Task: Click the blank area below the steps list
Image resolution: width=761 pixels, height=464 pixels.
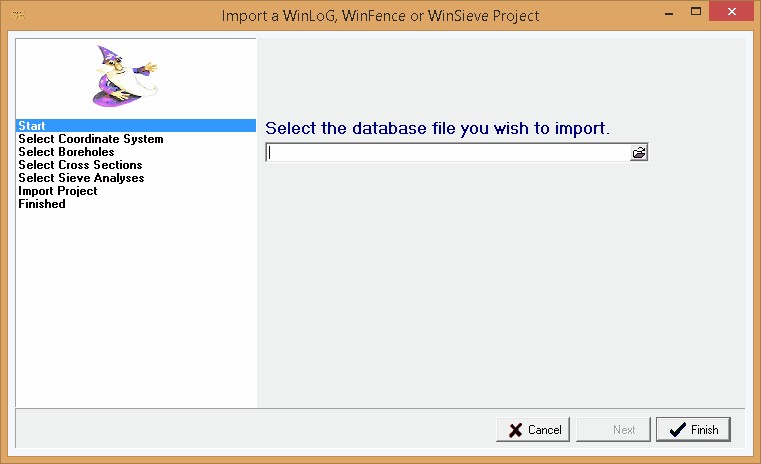Action: coord(136,310)
